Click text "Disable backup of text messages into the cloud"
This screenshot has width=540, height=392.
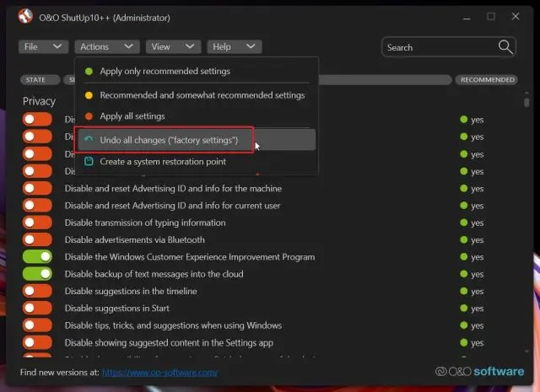(154, 274)
